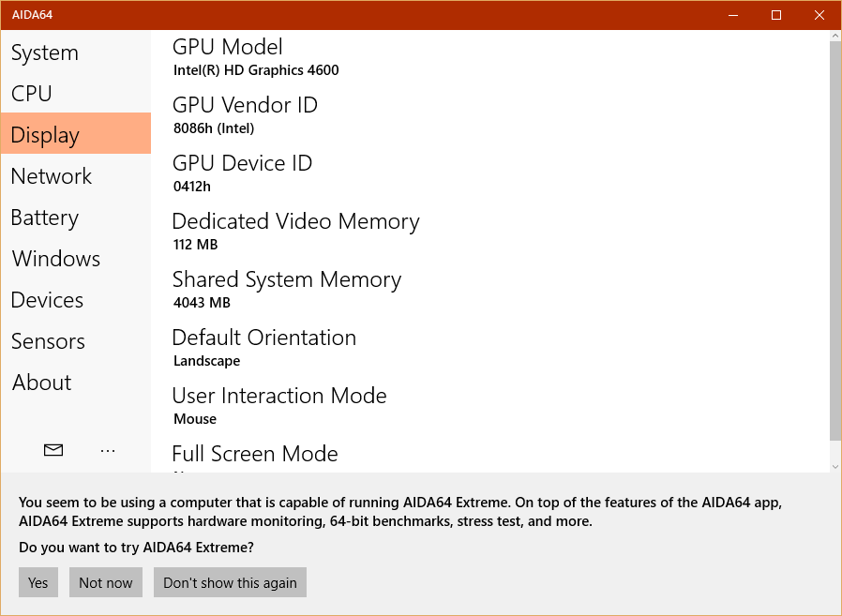Maximize the AIDA64 window

coord(776,15)
